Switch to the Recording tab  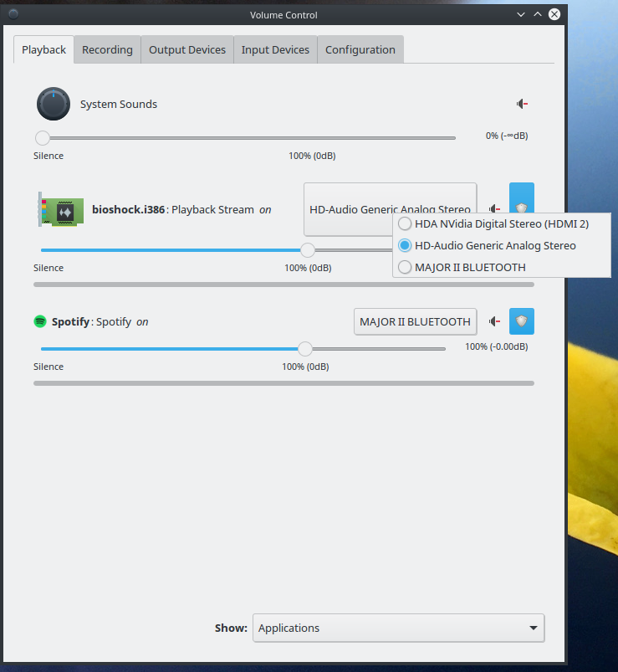pyautogui.click(x=107, y=49)
